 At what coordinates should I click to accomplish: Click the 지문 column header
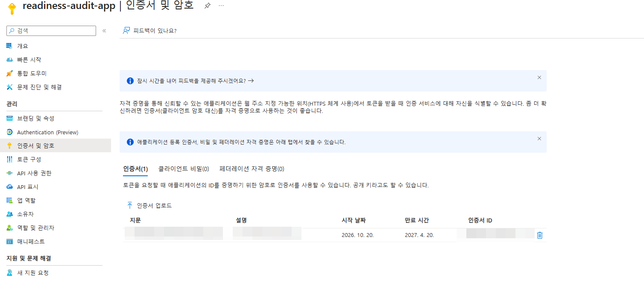pyautogui.click(x=135, y=220)
